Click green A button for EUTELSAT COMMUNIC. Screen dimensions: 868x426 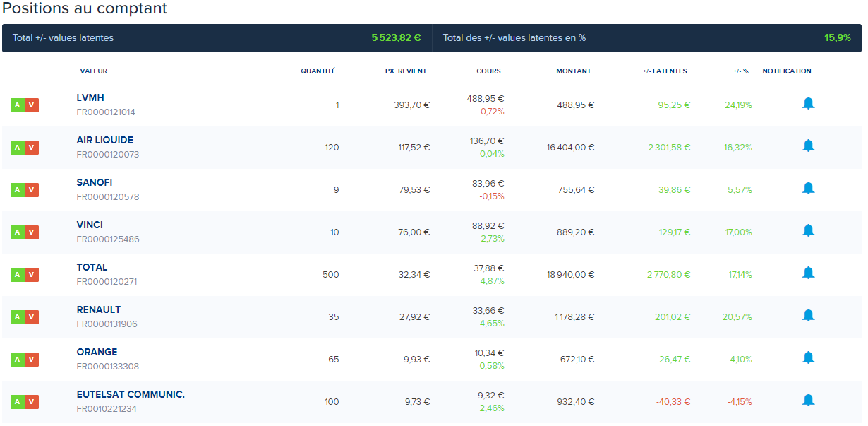point(18,402)
